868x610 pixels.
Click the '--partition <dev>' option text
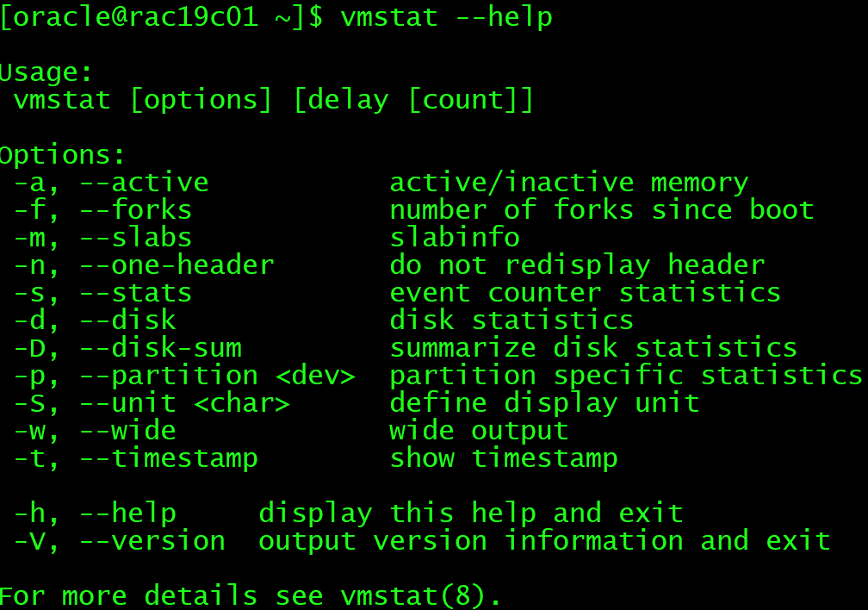[x=217, y=376]
